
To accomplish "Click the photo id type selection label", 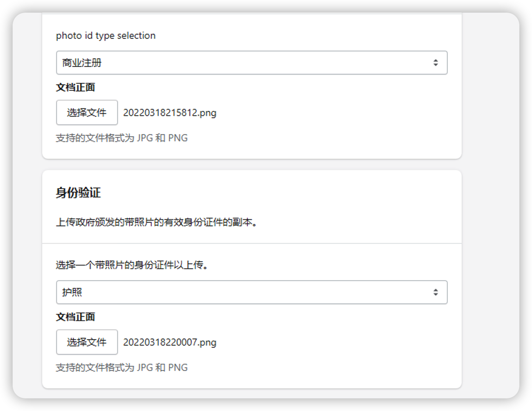I will click(x=105, y=35).
